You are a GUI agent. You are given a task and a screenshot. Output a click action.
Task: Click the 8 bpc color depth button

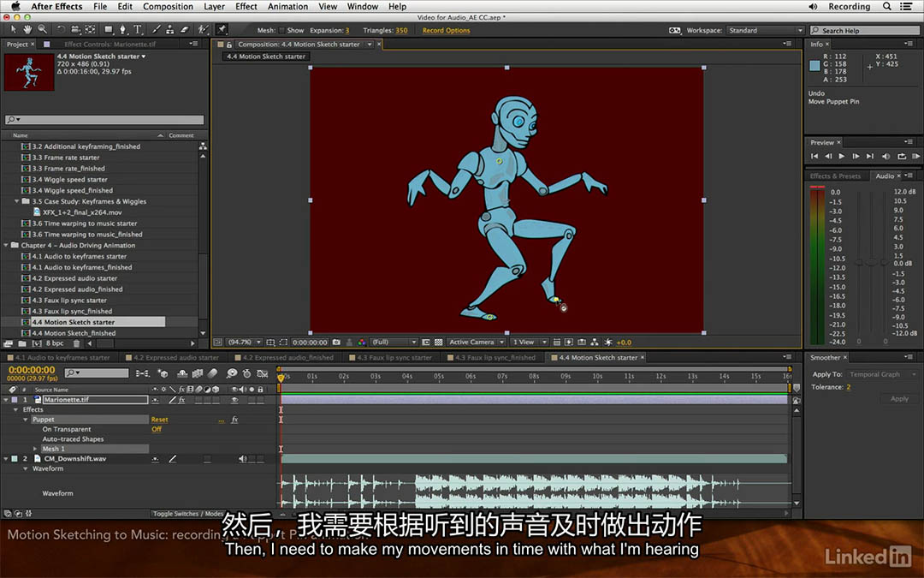coord(55,343)
